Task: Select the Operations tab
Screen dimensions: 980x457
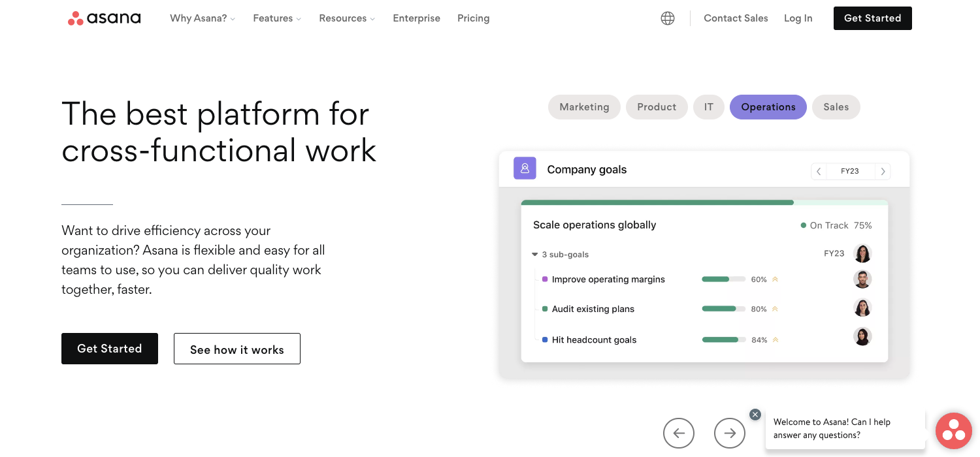Action: pos(768,107)
